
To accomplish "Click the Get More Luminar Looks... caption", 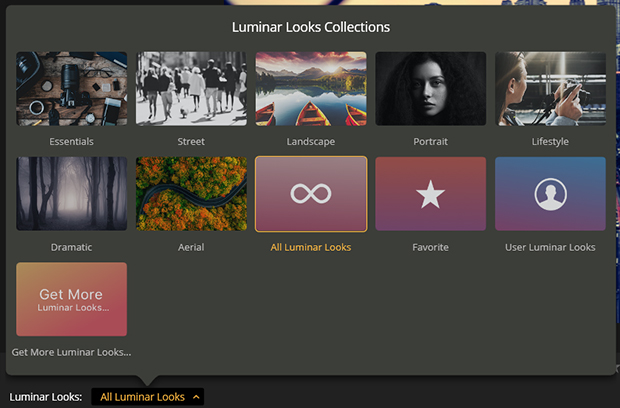I will coord(71,352).
